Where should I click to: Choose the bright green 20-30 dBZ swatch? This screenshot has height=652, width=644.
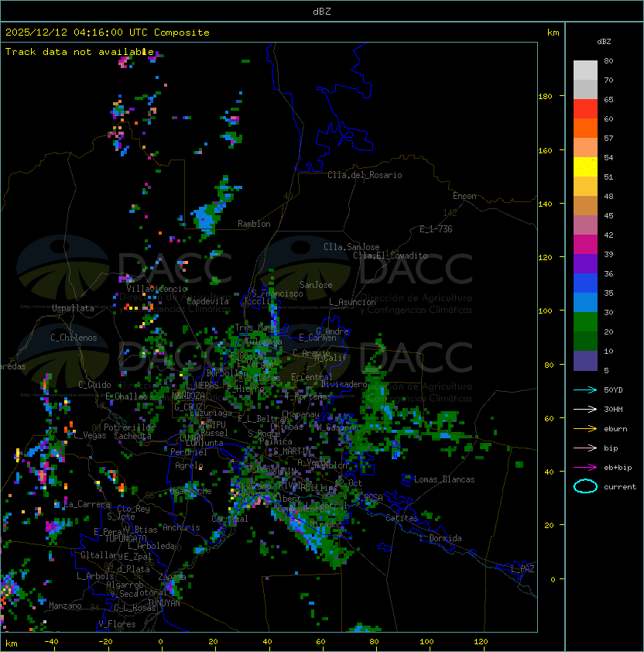click(x=585, y=321)
